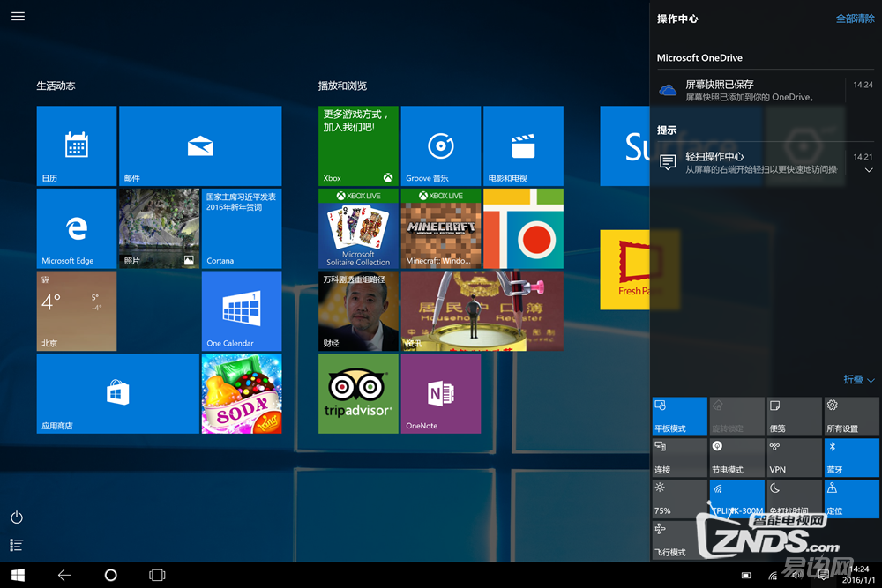Open the 日历 (Calendar) tile

pos(77,145)
